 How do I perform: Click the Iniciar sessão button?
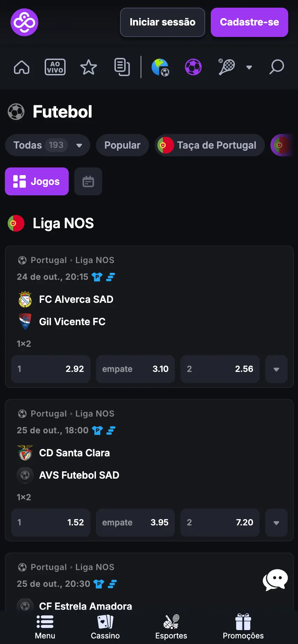[x=163, y=22]
